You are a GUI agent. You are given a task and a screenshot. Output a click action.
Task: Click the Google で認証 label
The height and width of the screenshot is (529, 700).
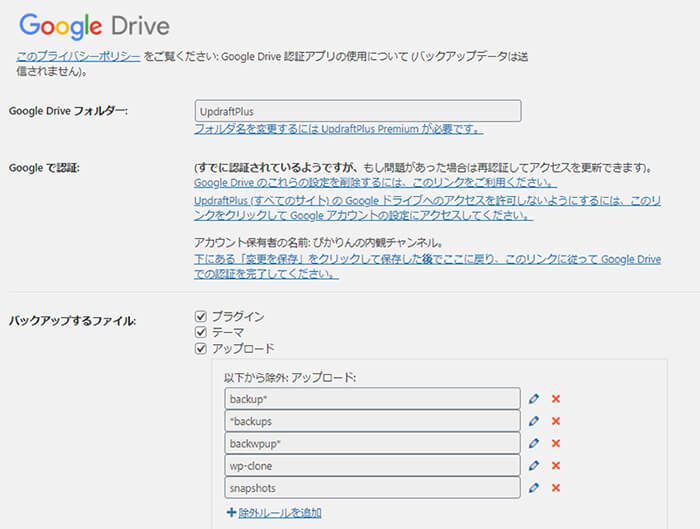pos(44,168)
